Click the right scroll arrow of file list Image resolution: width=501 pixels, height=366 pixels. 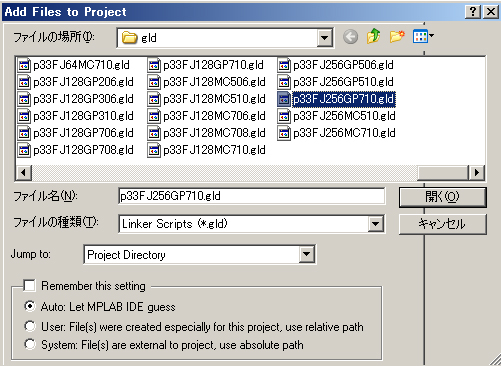(x=476, y=173)
